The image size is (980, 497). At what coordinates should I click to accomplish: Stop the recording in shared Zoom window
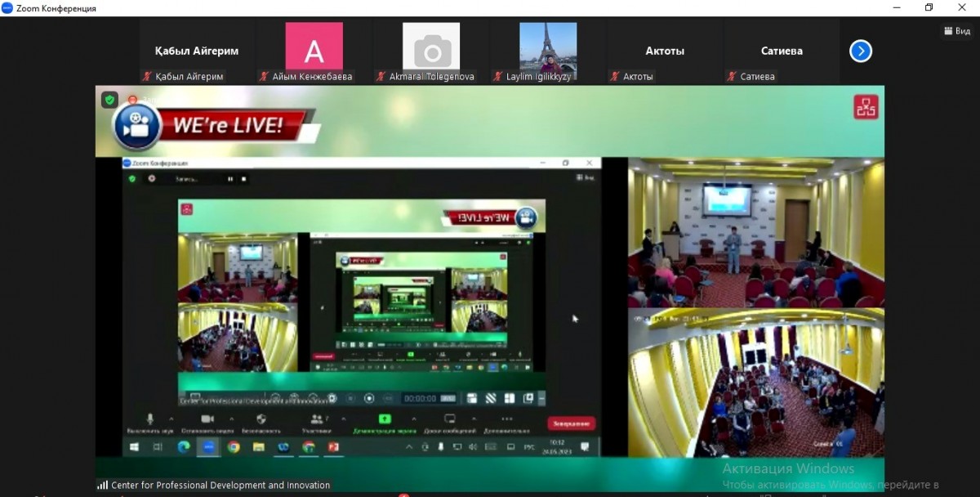tap(243, 178)
